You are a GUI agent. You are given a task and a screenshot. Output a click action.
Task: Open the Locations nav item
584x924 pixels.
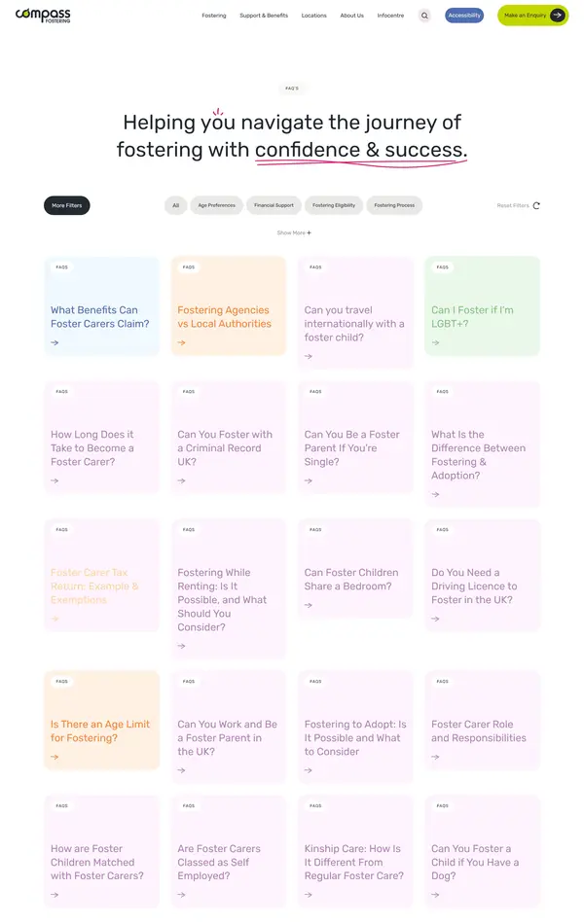coord(314,16)
